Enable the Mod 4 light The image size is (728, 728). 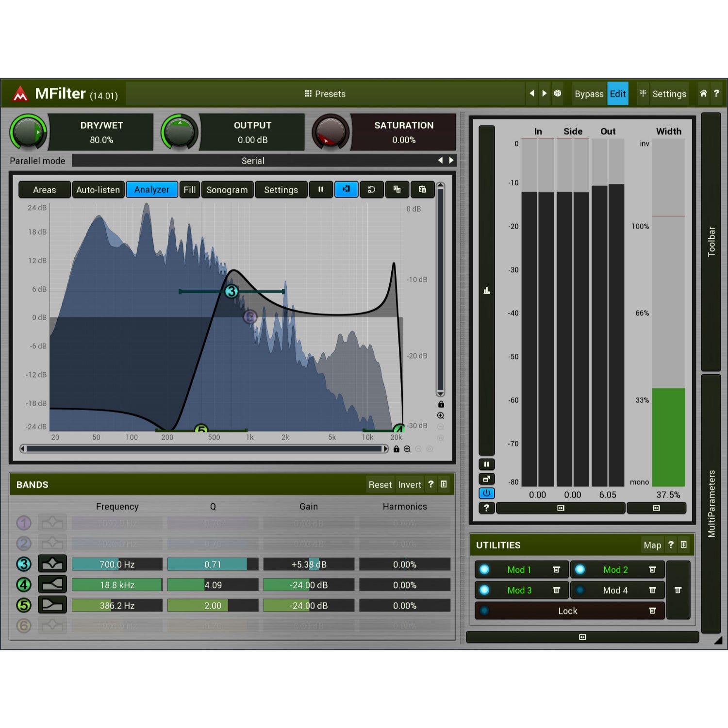580,590
